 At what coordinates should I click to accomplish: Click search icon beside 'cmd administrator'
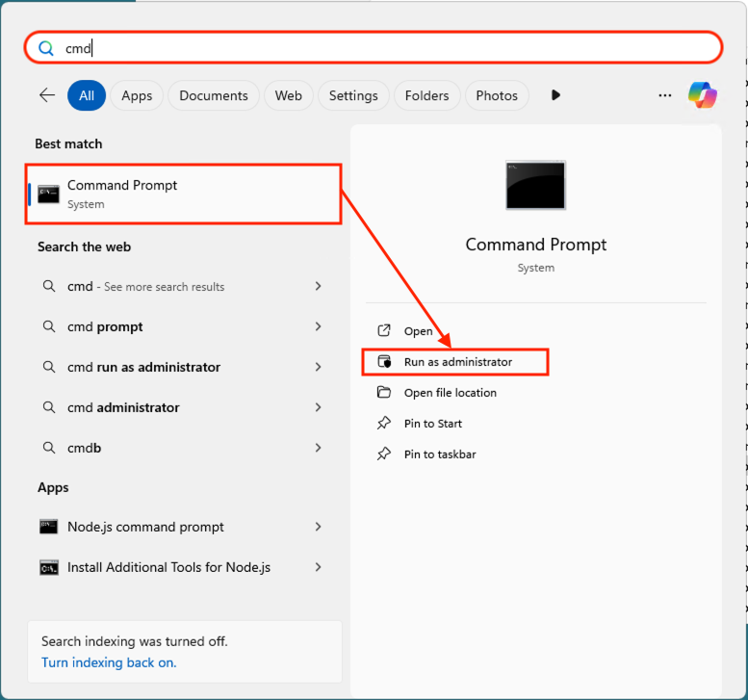tap(49, 407)
